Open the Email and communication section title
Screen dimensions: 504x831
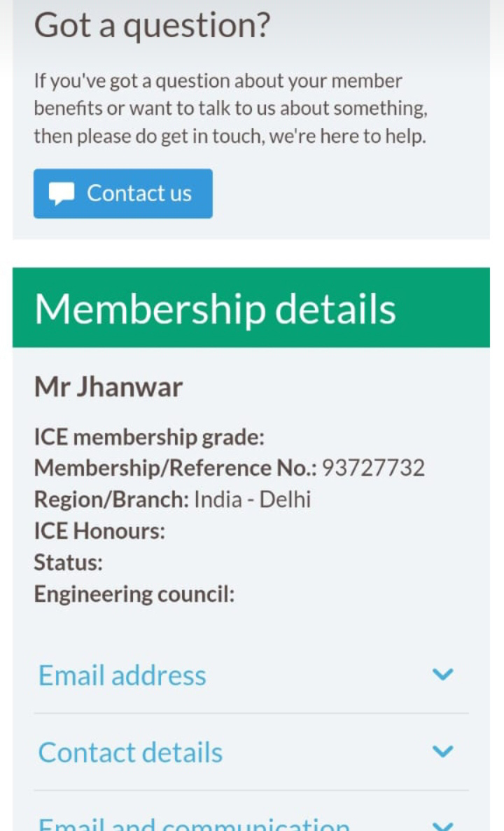(x=194, y=825)
